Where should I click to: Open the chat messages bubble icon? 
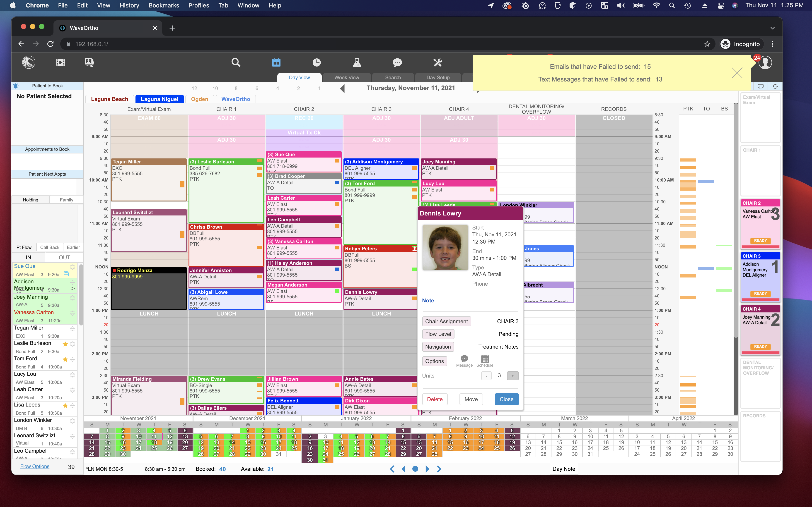397,62
